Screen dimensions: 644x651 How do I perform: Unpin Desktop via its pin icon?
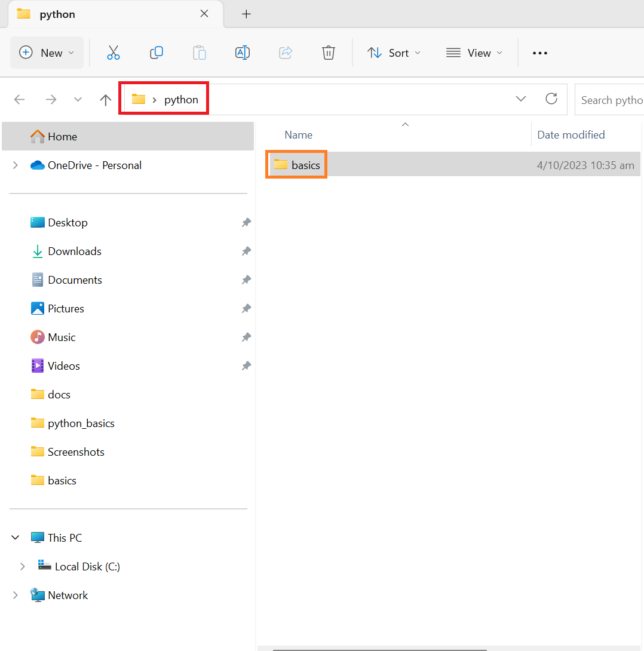point(246,223)
